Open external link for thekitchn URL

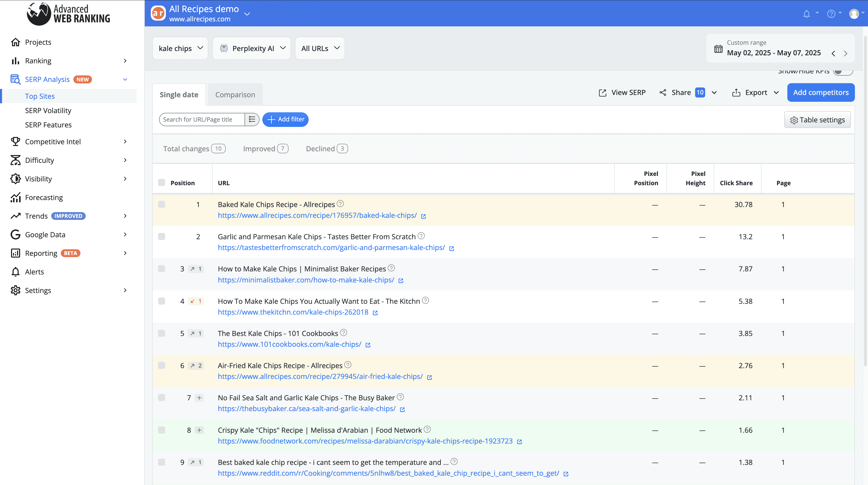tap(375, 313)
